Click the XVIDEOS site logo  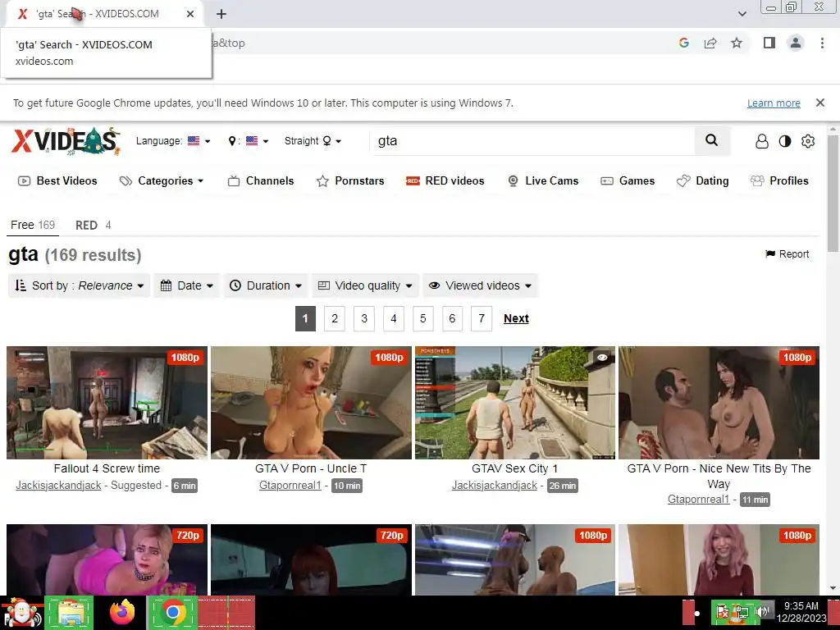[x=66, y=141]
